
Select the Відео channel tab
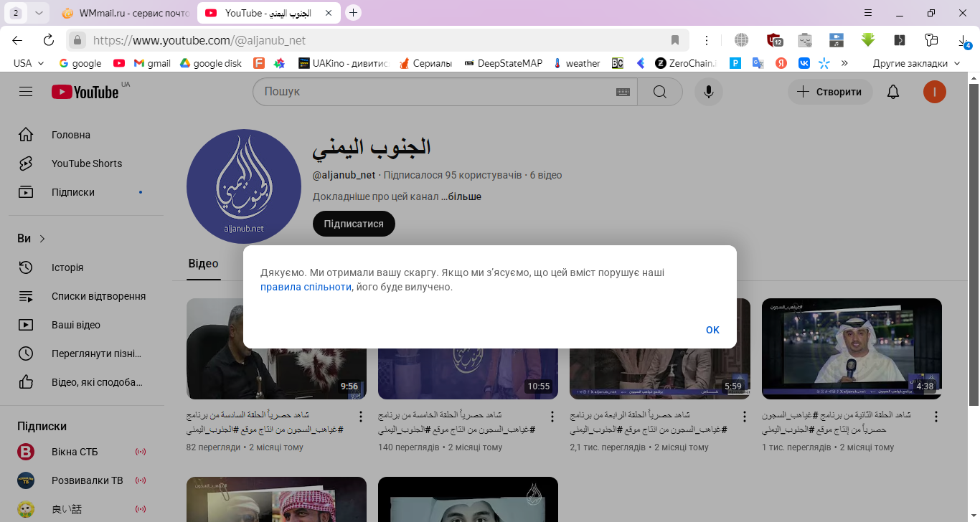tap(203, 264)
